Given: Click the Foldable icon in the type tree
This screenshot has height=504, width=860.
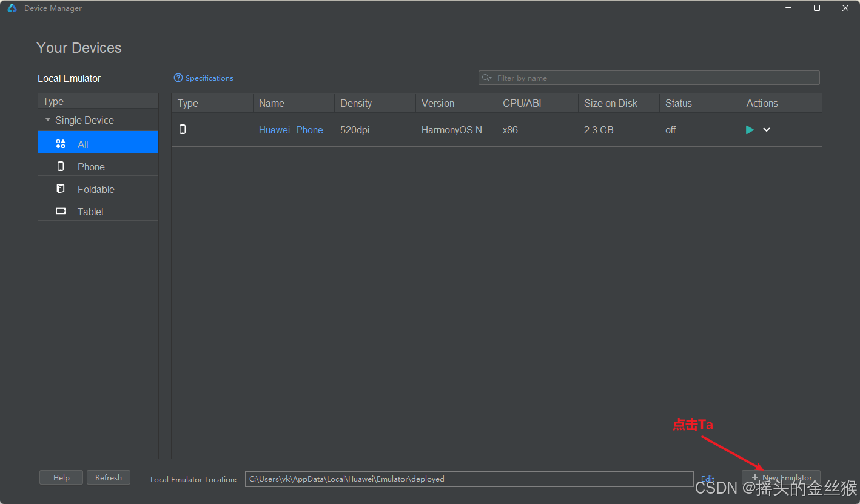Looking at the screenshot, I should pos(61,189).
